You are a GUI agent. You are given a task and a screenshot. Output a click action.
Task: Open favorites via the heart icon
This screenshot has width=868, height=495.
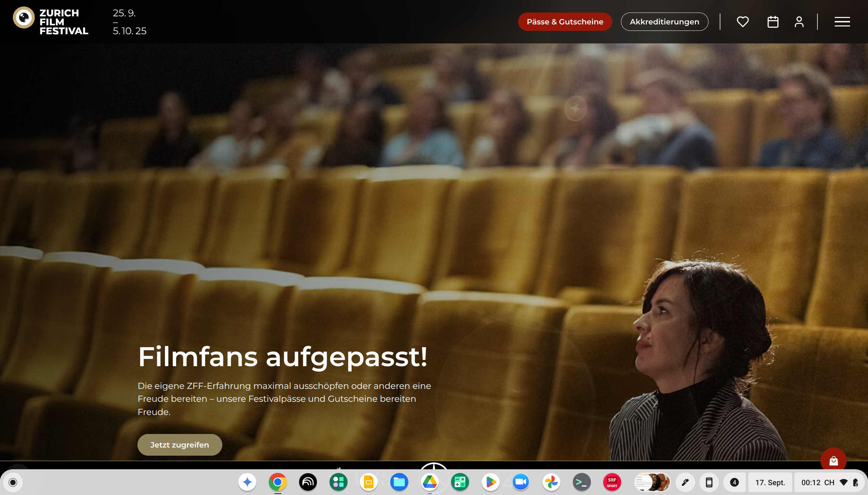pyautogui.click(x=742, y=22)
